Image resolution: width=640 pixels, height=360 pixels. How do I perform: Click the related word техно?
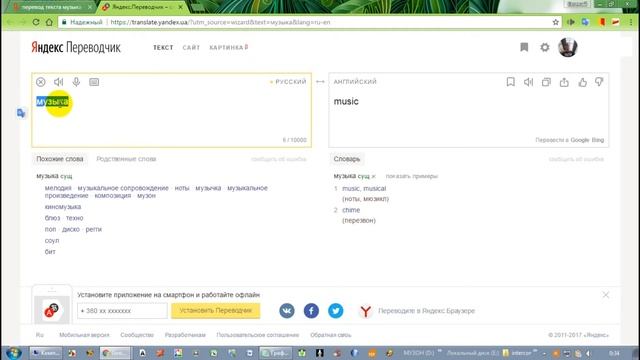pos(75,218)
